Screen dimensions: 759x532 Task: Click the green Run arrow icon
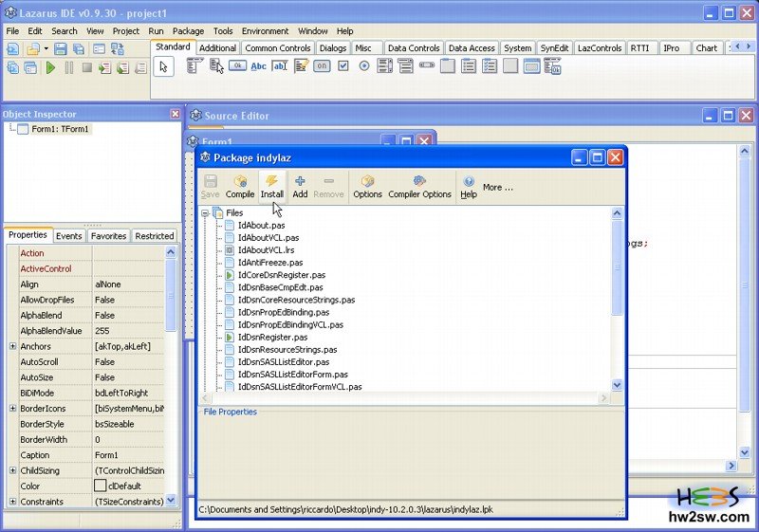[x=50, y=67]
